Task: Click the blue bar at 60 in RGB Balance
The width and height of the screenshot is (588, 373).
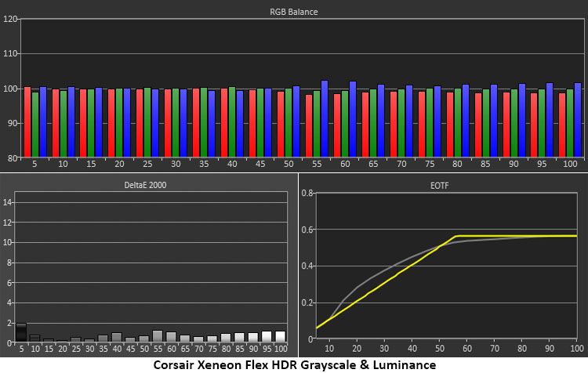Action: tap(353, 119)
